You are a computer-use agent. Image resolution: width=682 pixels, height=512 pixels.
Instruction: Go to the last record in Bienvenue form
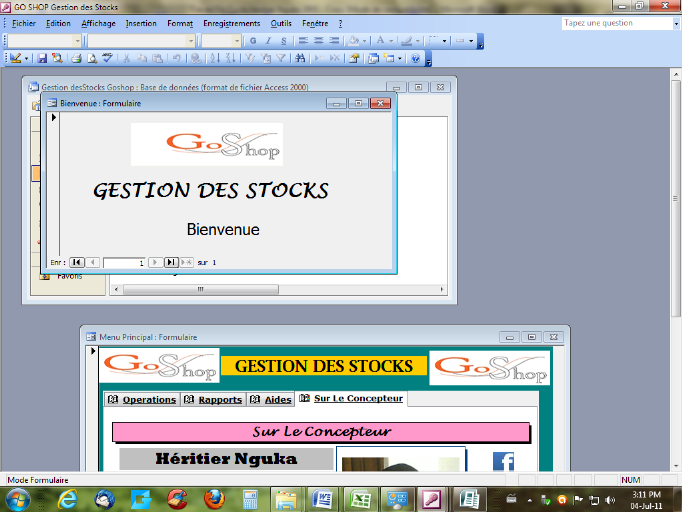tap(171, 262)
